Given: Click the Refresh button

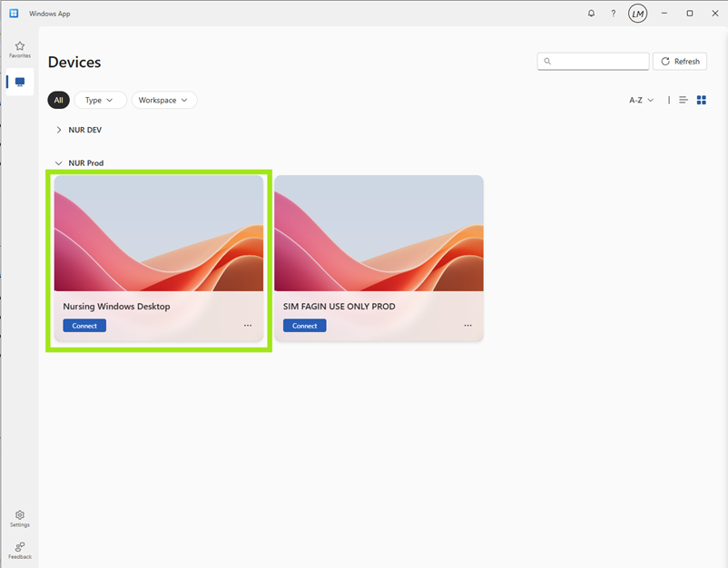Looking at the screenshot, I should coord(680,62).
